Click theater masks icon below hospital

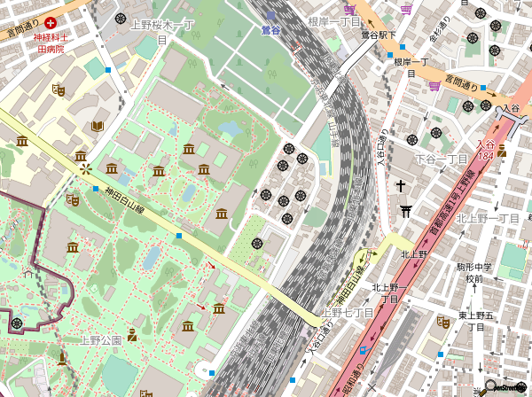coord(59,89)
